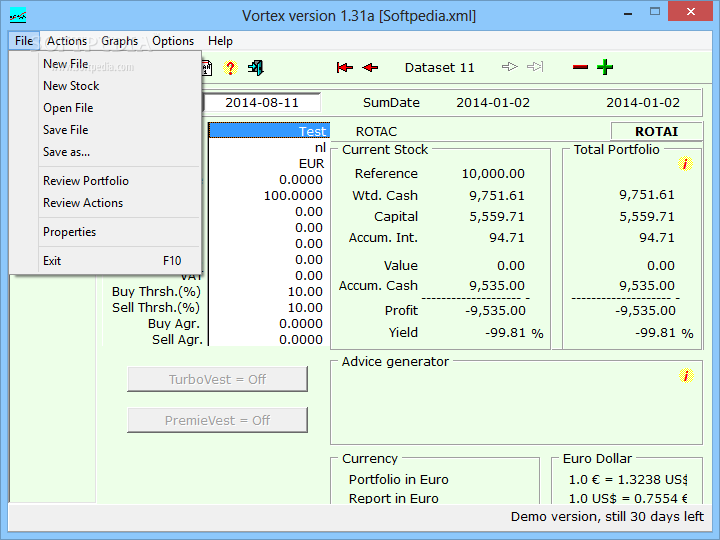Screen dimensions: 720x540
Task: Click the SumDate label
Action: [x=391, y=102]
